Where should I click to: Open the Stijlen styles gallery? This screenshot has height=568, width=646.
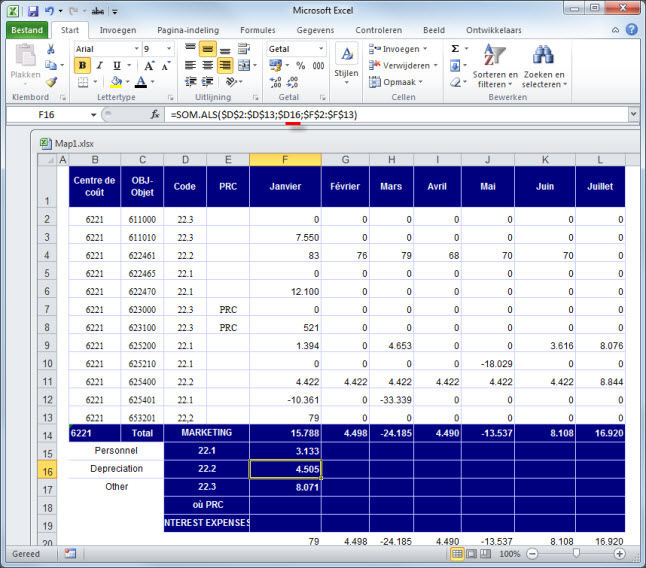pos(346,64)
